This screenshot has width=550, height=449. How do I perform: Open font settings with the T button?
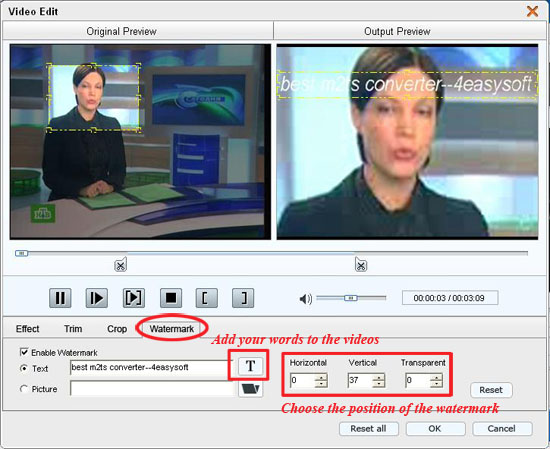pos(250,366)
